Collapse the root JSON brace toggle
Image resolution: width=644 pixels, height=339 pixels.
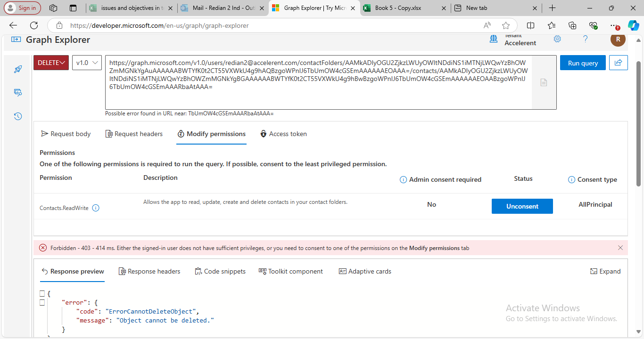pos(42,293)
